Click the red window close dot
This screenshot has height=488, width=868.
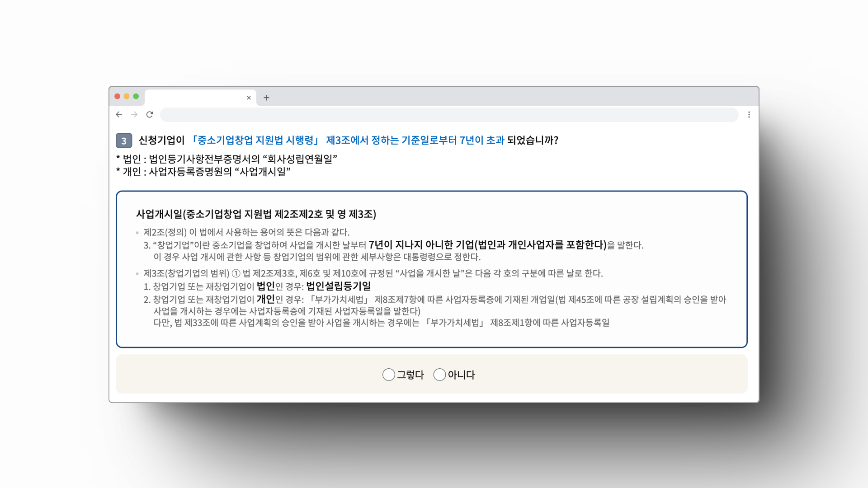118,96
